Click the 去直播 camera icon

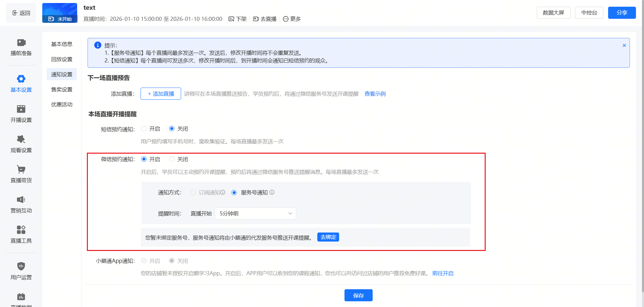click(256, 19)
